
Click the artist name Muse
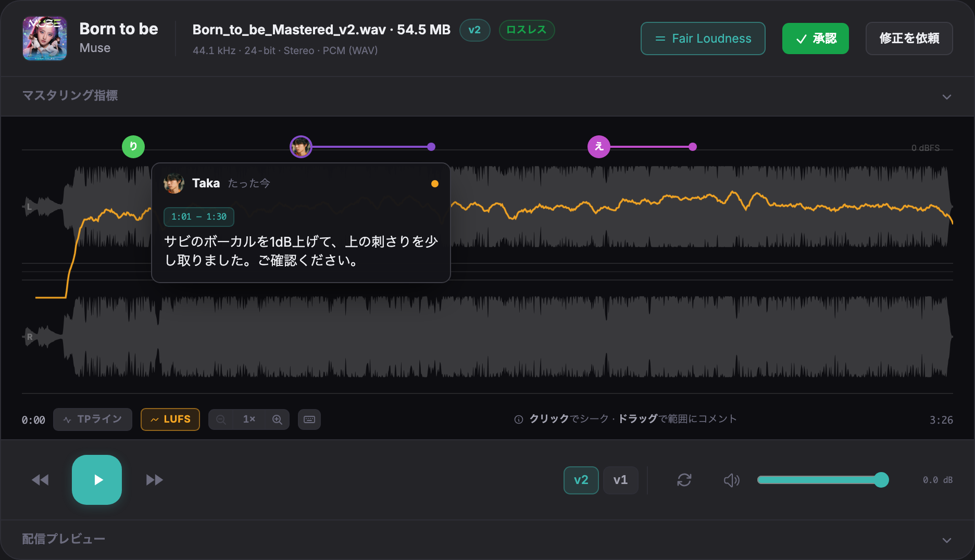click(95, 48)
